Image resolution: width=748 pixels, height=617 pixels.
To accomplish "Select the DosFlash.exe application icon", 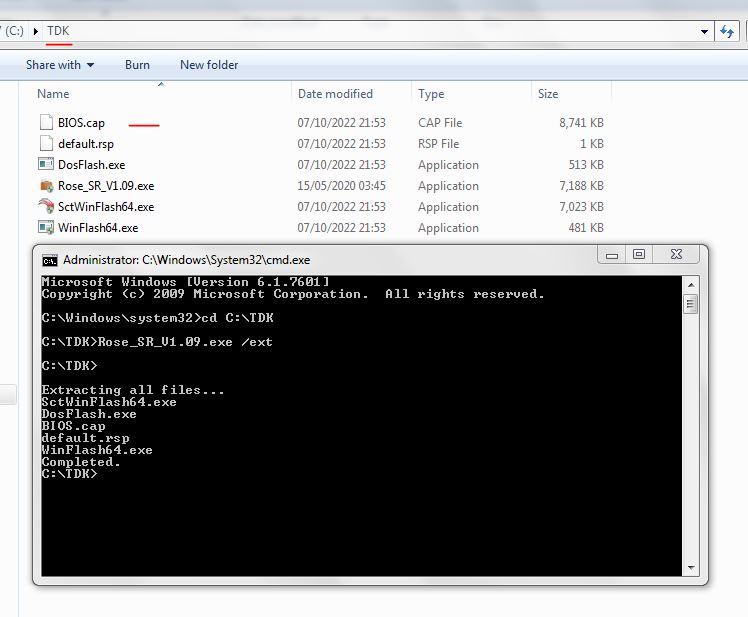I will [x=46, y=164].
